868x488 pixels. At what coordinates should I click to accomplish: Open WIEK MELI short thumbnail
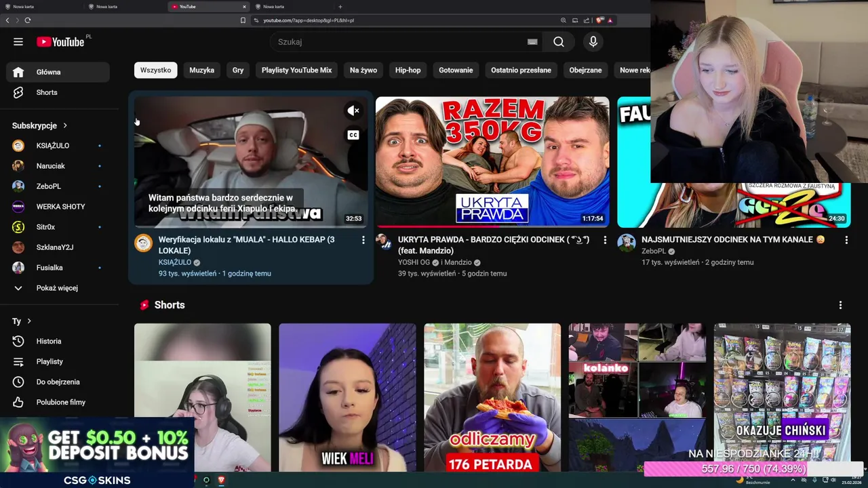(347, 397)
